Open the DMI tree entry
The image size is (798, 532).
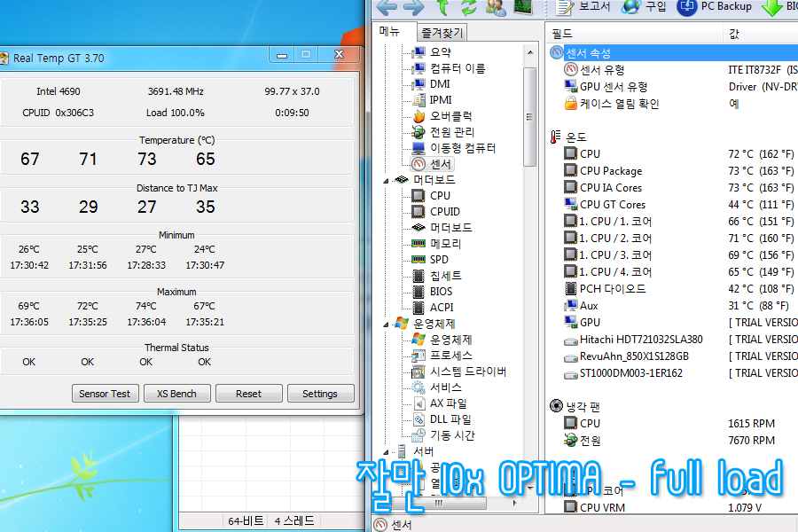432,84
